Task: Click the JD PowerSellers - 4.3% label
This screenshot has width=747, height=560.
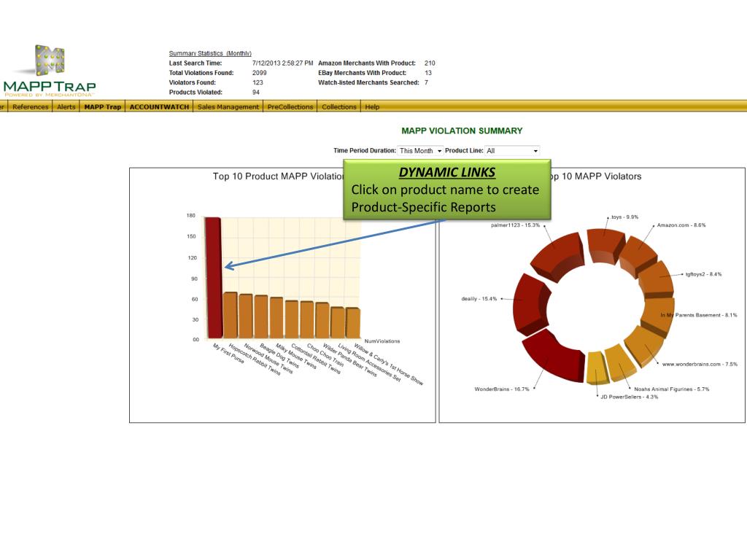Action: pos(629,397)
